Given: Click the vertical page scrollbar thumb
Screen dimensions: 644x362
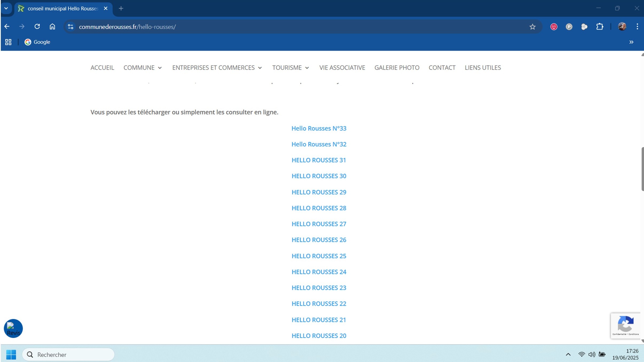Looking at the screenshot, I should pos(642,169).
